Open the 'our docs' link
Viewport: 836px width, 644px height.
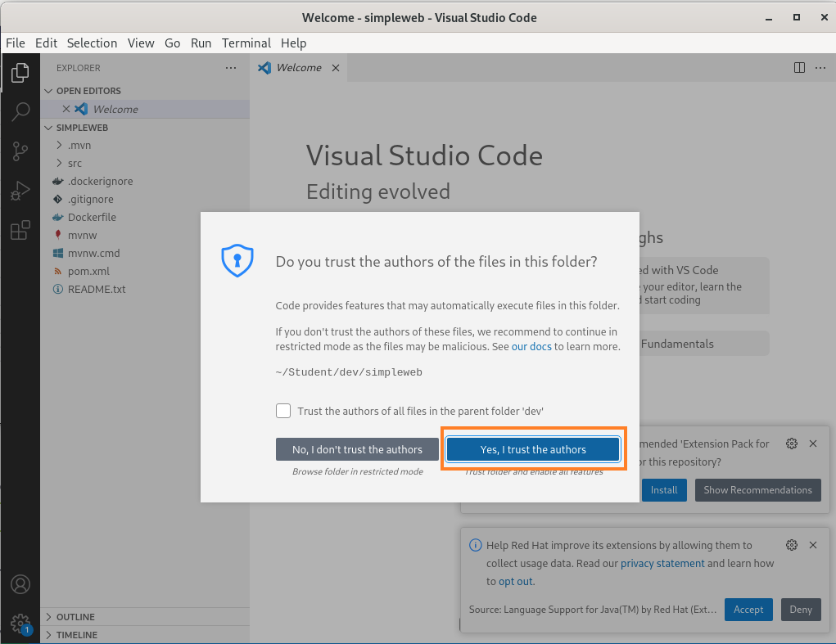point(531,346)
